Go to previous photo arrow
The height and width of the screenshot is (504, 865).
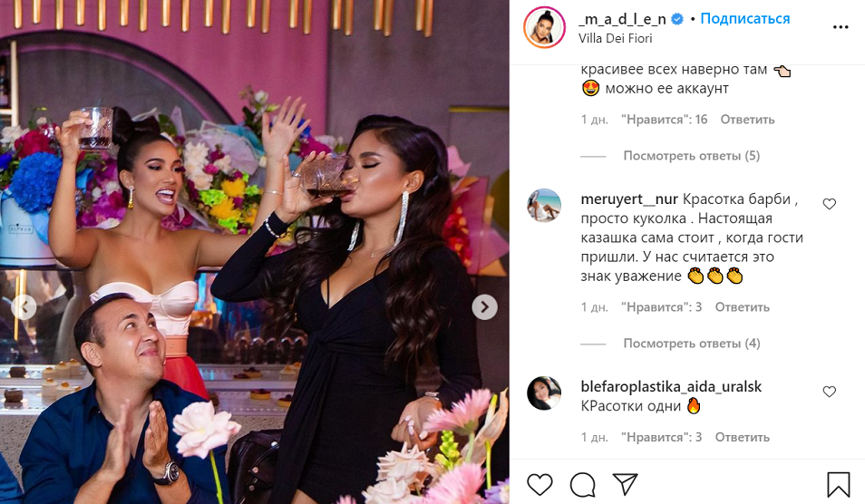[x=24, y=307]
